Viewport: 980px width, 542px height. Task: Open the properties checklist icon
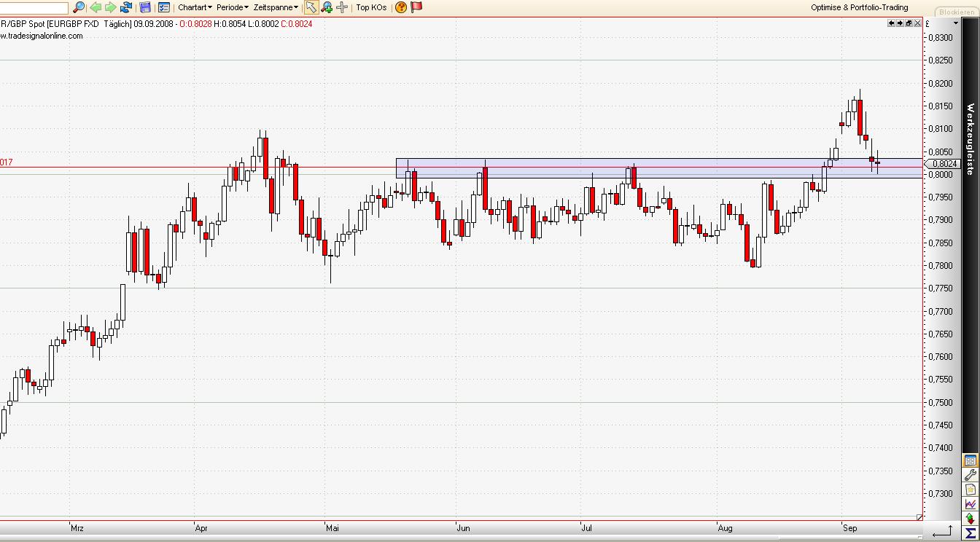(x=163, y=7)
